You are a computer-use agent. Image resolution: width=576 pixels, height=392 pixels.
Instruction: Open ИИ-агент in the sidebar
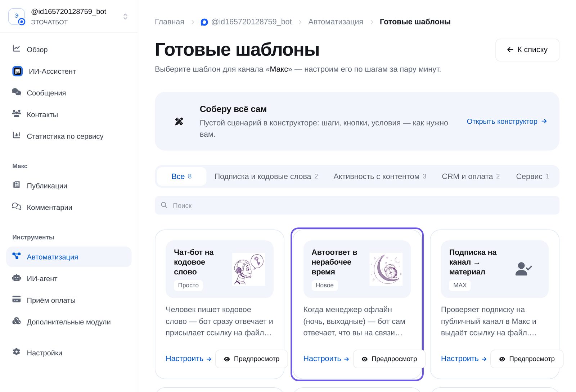click(x=69, y=278)
